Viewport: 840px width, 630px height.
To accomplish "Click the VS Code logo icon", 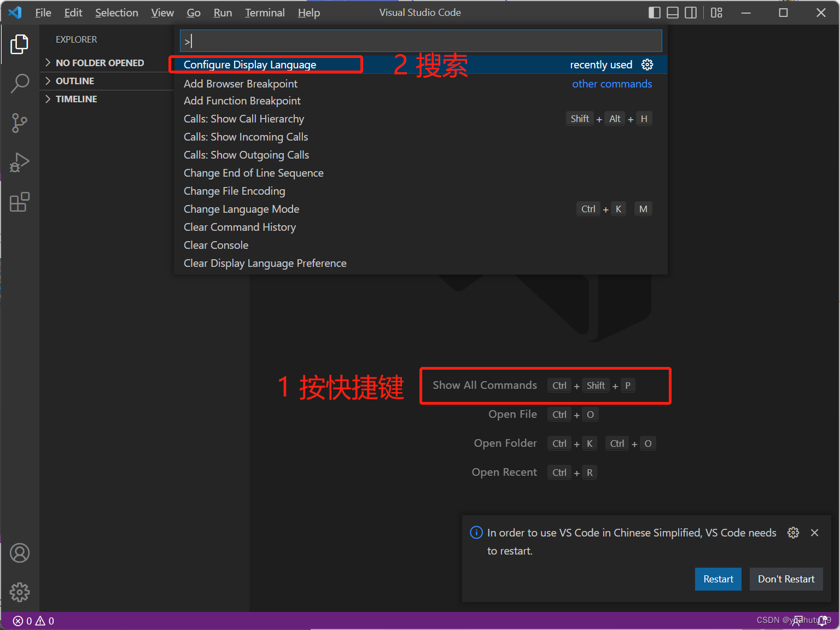I will (15, 13).
